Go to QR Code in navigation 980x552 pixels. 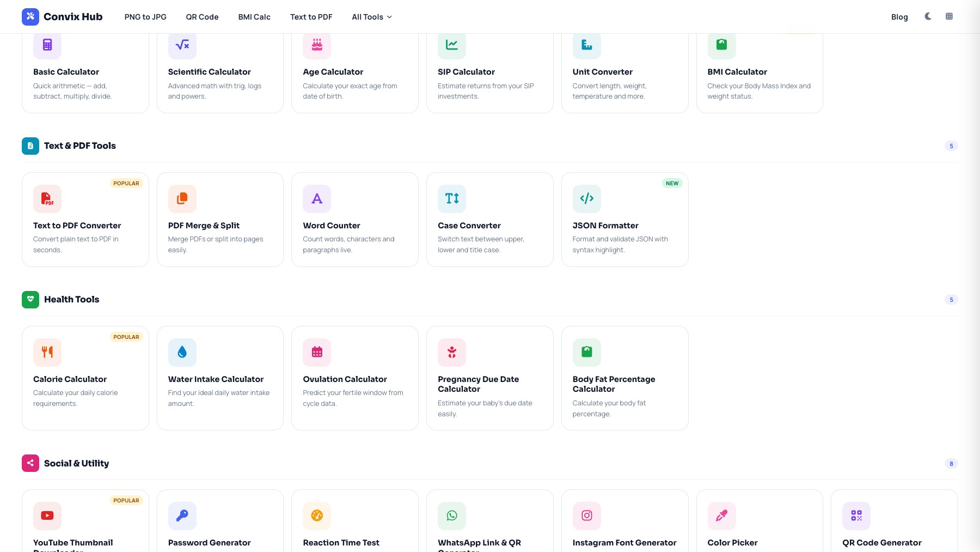coord(202,17)
